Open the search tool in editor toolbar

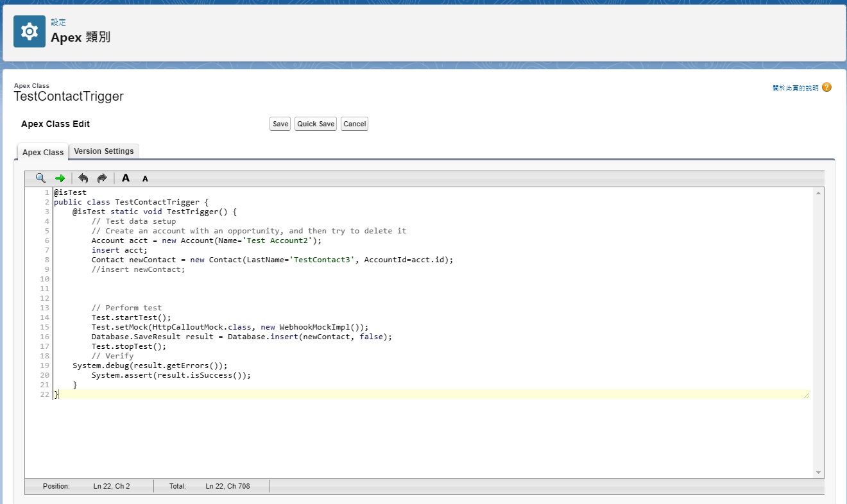(40, 178)
